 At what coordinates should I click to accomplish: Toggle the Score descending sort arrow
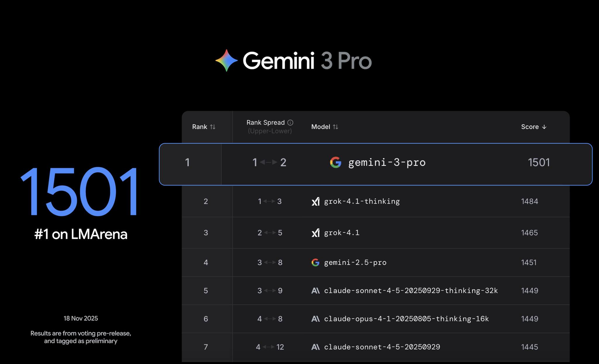[545, 127]
